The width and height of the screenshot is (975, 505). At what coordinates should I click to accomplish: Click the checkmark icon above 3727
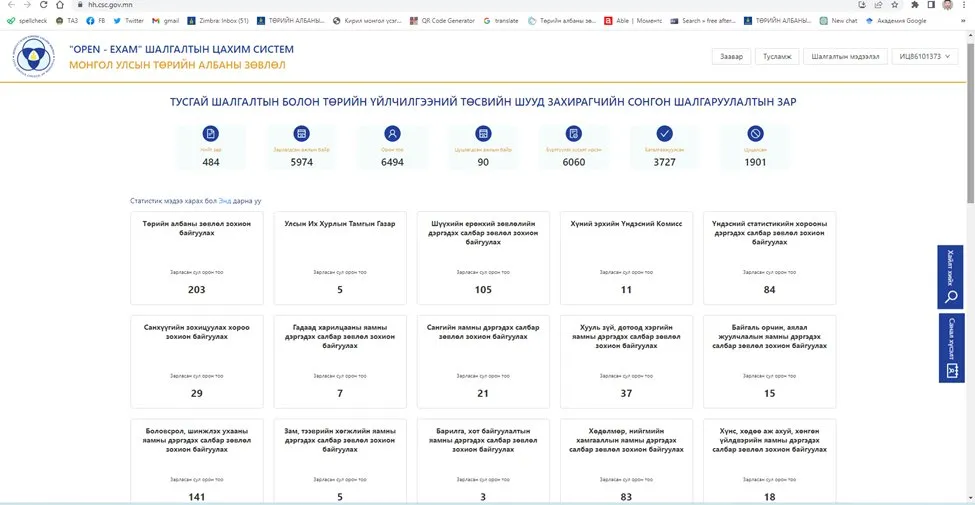(665, 134)
